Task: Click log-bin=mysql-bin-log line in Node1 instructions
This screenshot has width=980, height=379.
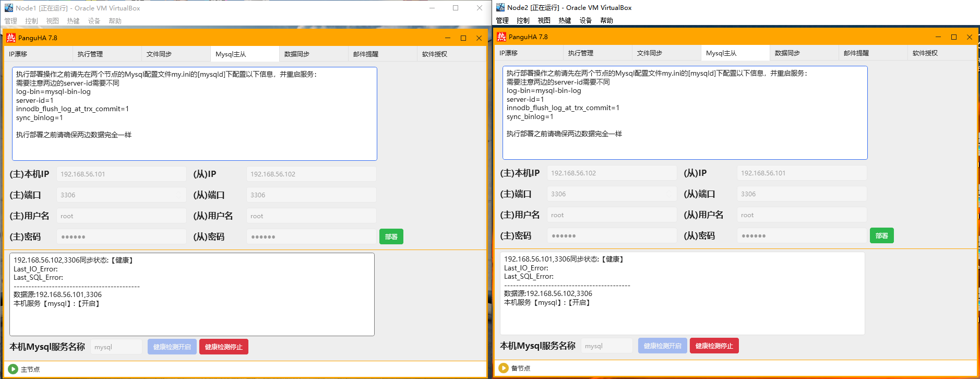Action: click(x=53, y=91)
